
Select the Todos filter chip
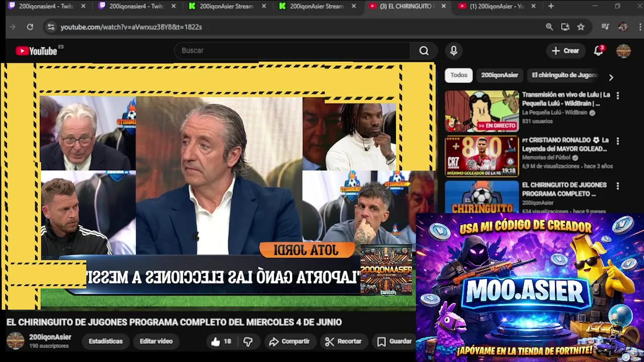[458, 75]
